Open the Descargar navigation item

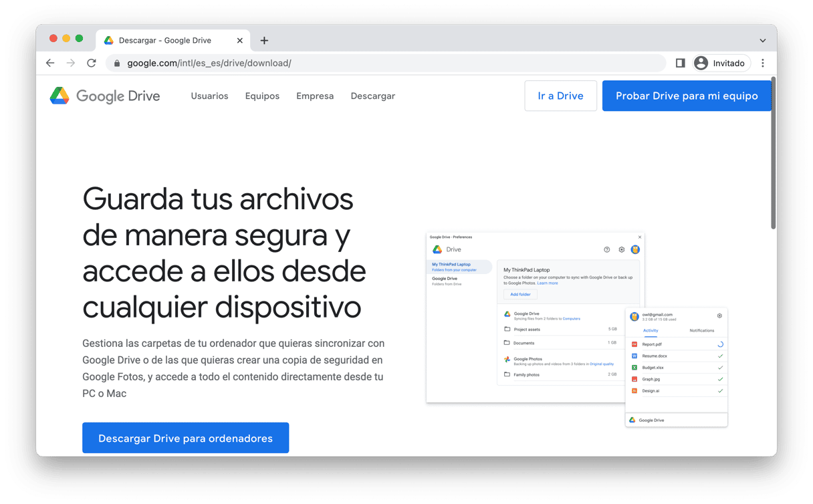373,96
